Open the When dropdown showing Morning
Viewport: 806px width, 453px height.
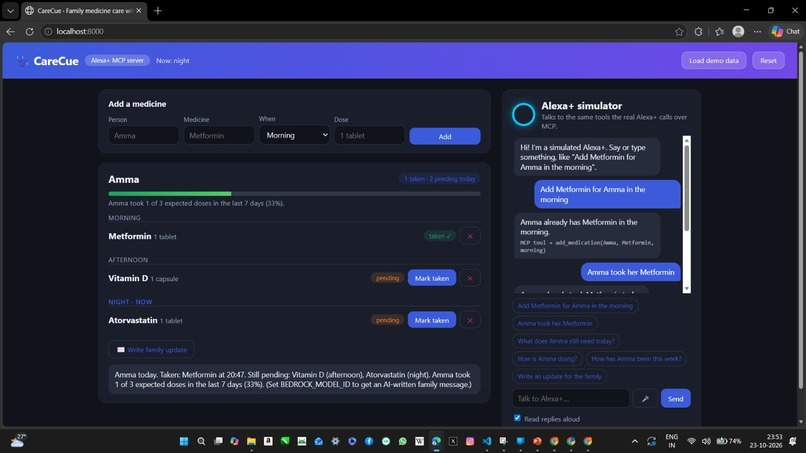click(294, 135)
